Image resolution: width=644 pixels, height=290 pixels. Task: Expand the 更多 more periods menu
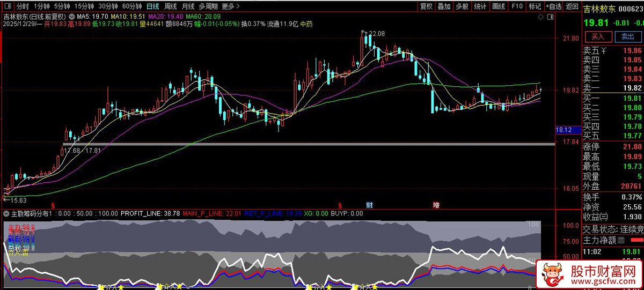(x=230, y=6)
